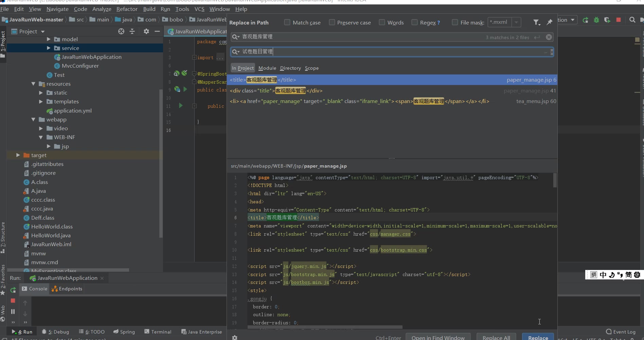Viewport: 644px width, 340px height.
Task: Click the Project panel gear settings icon
Action: 146,31
